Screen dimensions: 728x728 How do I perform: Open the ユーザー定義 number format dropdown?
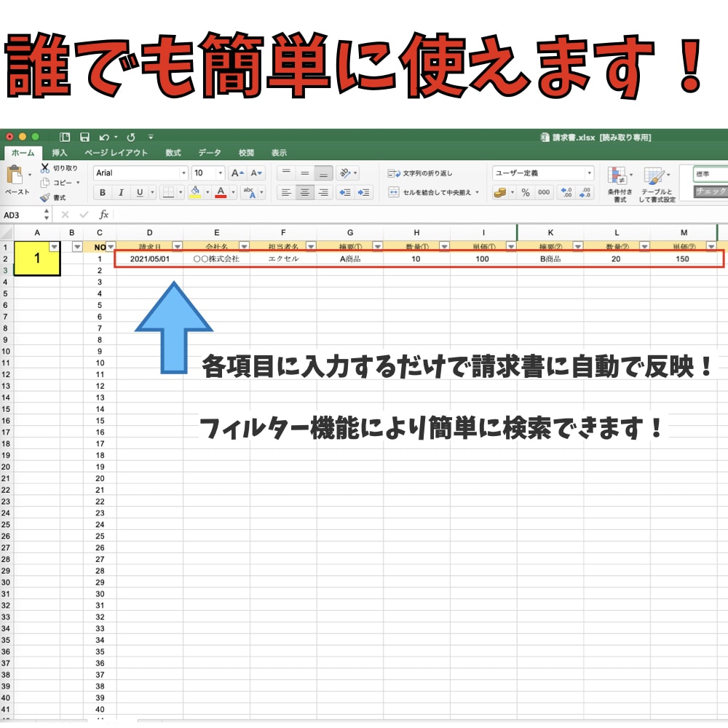coord(589,173)
